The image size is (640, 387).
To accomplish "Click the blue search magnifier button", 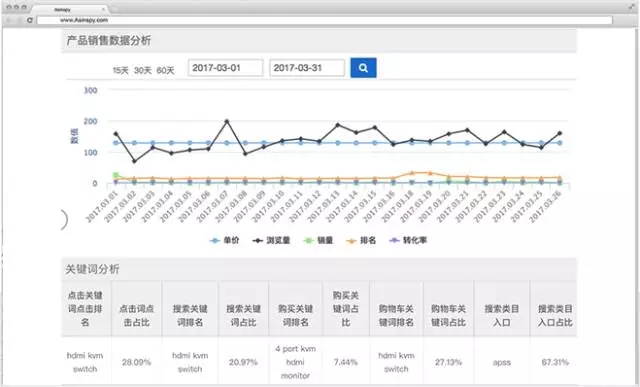I will coord(363,68).
